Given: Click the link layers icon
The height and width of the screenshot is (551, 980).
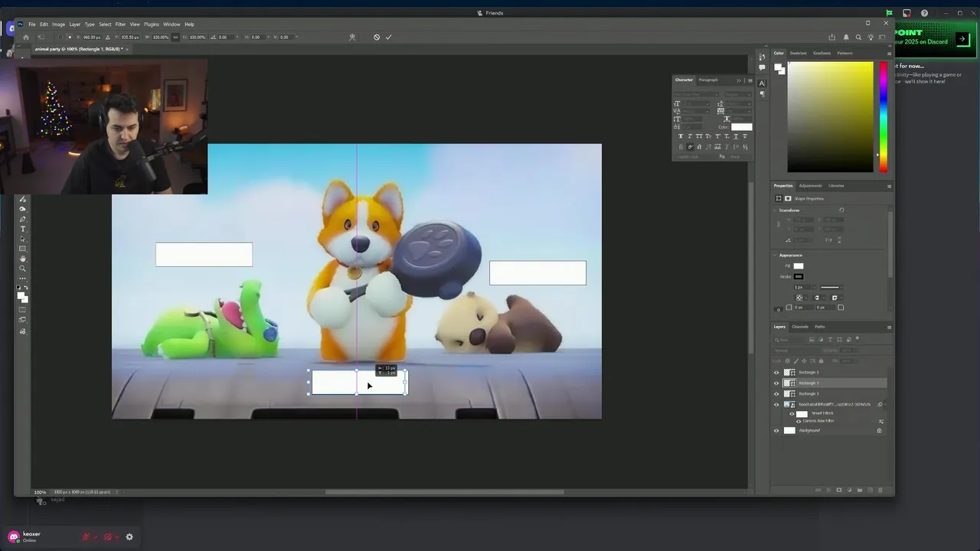Looking at the screenshot, I should point(818,490).
